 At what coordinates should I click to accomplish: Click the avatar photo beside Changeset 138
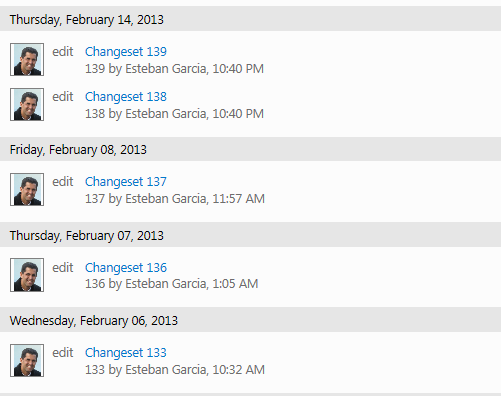[x=27, y=104]
